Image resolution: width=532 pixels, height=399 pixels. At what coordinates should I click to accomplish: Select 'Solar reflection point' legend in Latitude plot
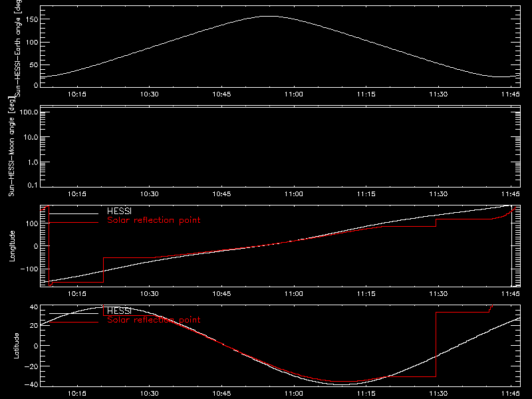[154, 320]
